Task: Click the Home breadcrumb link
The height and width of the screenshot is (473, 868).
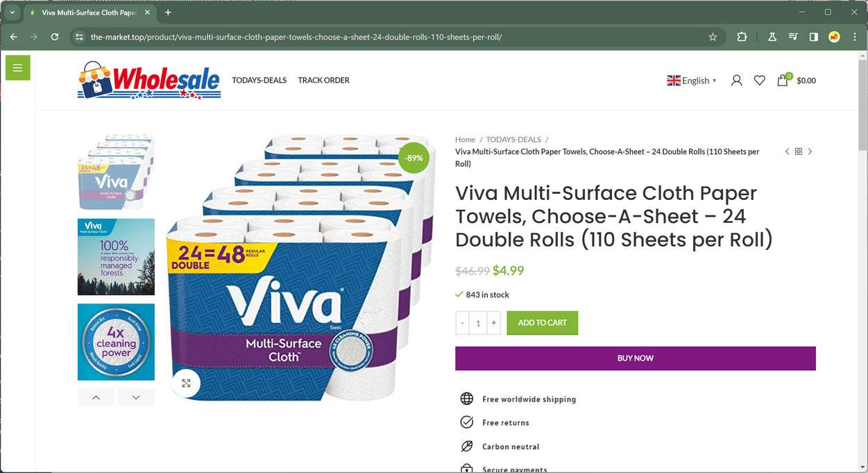Action: click(465, 140)
